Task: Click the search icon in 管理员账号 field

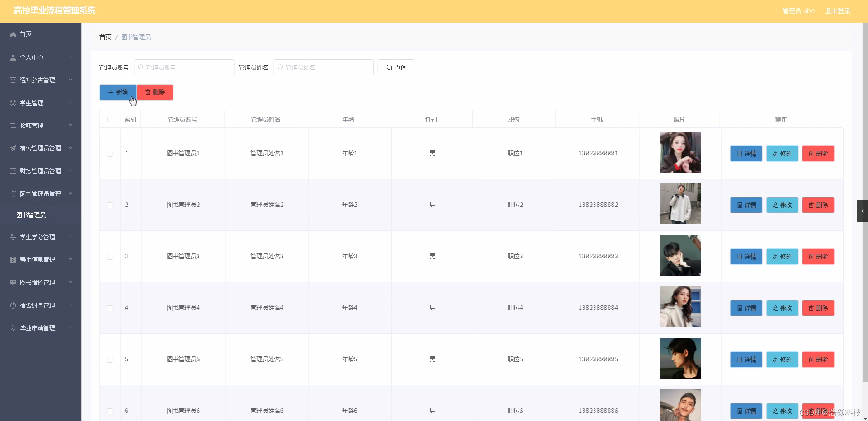Action: tap(141, 67)
